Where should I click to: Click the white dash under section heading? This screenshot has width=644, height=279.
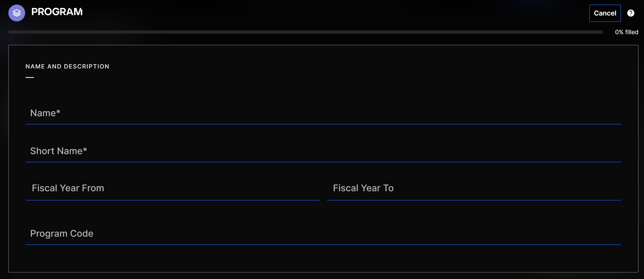point(30,77)
